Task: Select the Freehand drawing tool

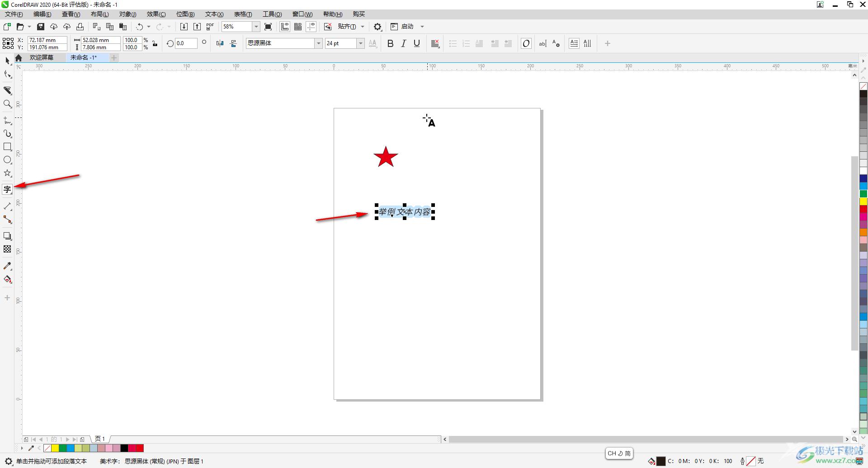Action: point(7,121)
